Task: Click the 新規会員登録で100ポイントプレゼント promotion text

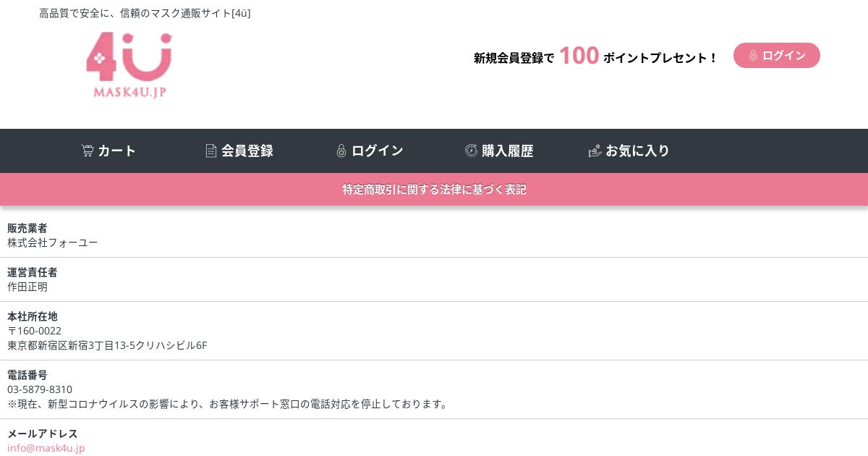Action: tap(596, 56)
